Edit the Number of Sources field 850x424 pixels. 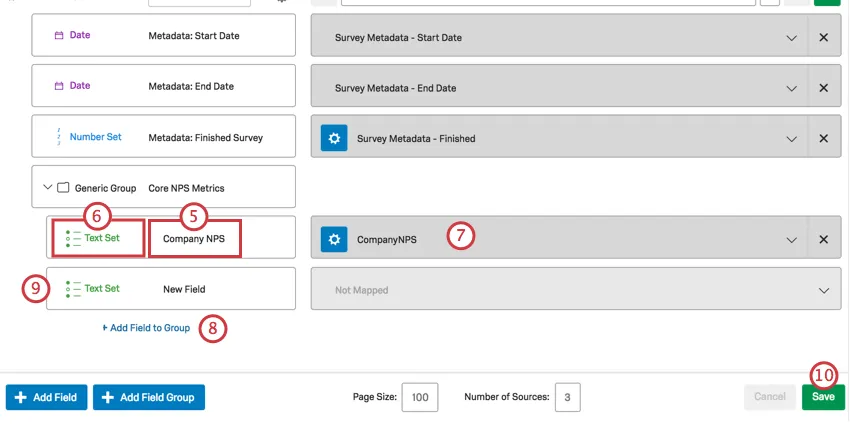pos(568,397)
